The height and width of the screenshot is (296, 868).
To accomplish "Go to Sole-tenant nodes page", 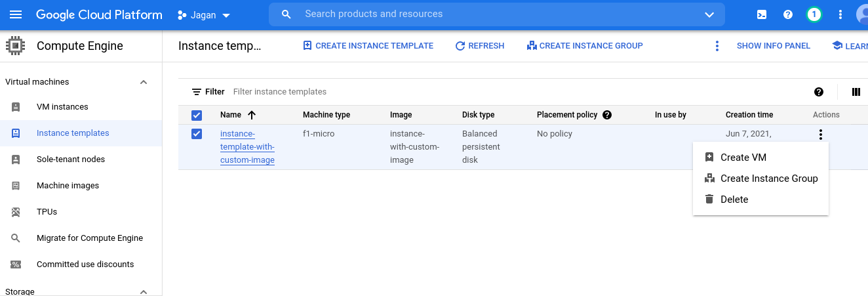I will pyautogui.click(x=71, y=159).
